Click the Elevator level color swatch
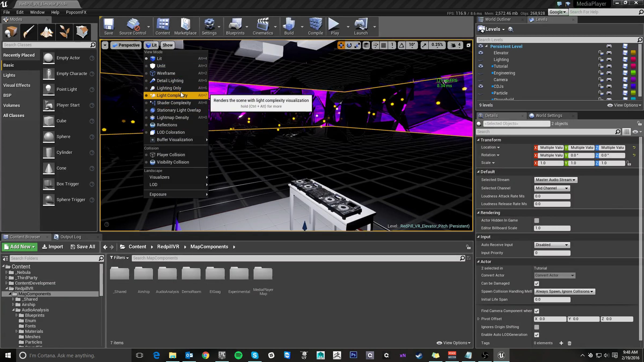Viewport: 644px width, 362px height. pos(633,53)
